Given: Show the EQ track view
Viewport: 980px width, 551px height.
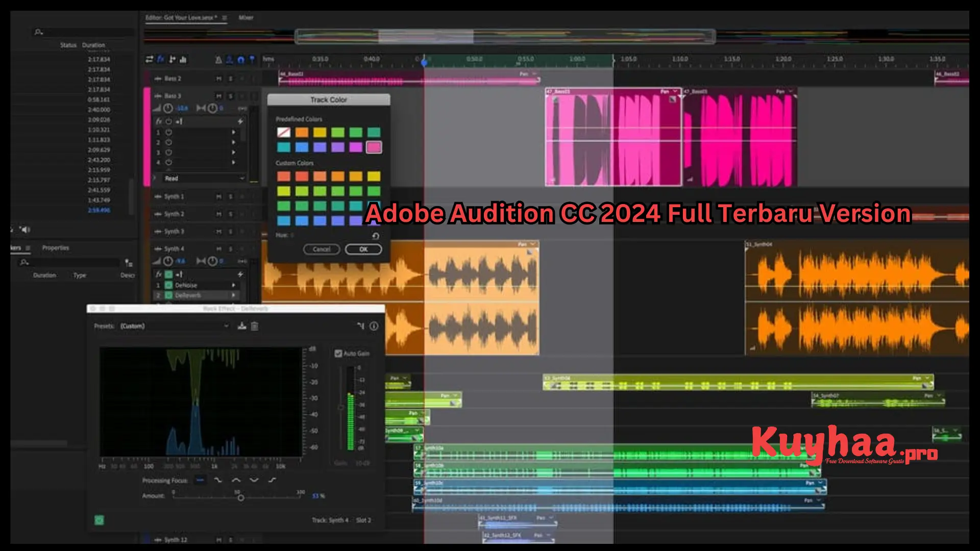Looking at the screenshot, I should coord(183,60).
